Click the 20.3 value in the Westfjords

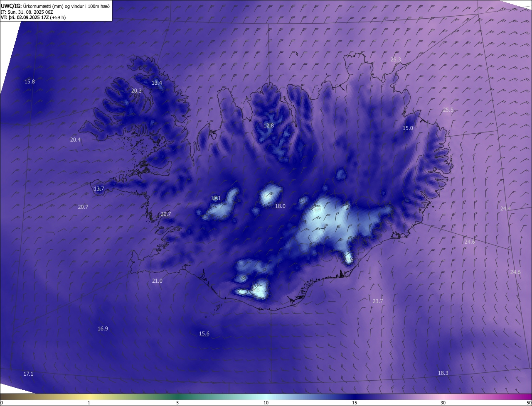point(136,90)
